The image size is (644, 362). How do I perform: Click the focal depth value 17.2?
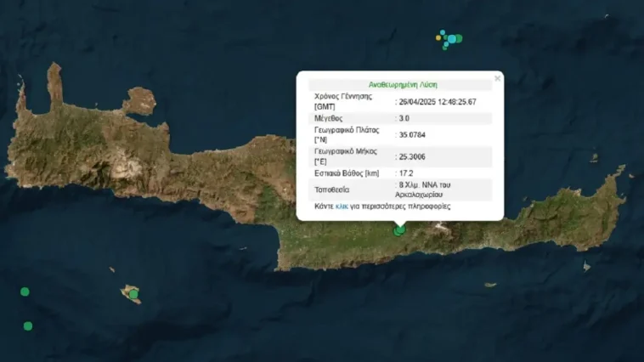pyautogui.click(x=405, y=173)
